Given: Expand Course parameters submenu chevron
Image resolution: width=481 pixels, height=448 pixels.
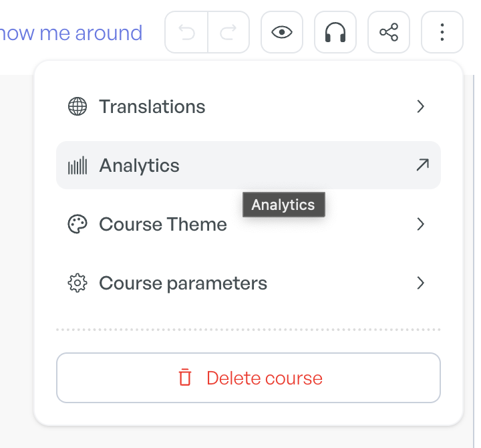Looking at the screenshot, I should (x=421, y=283).
